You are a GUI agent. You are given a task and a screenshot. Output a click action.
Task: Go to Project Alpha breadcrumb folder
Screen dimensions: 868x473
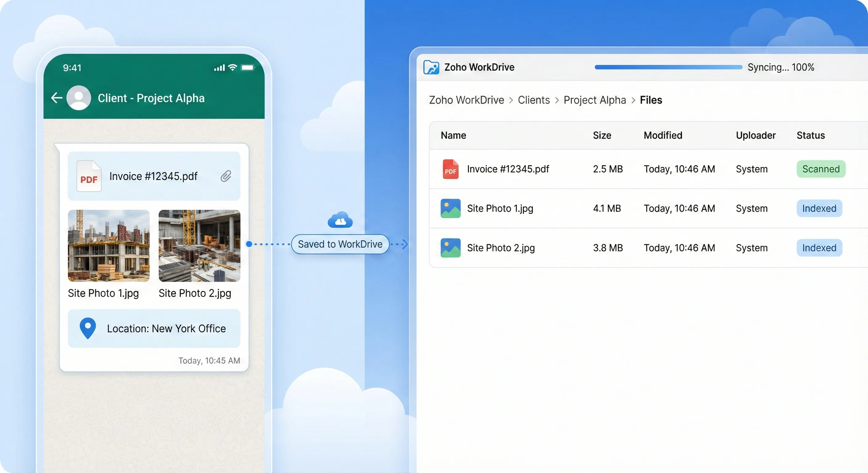point(594,100)
